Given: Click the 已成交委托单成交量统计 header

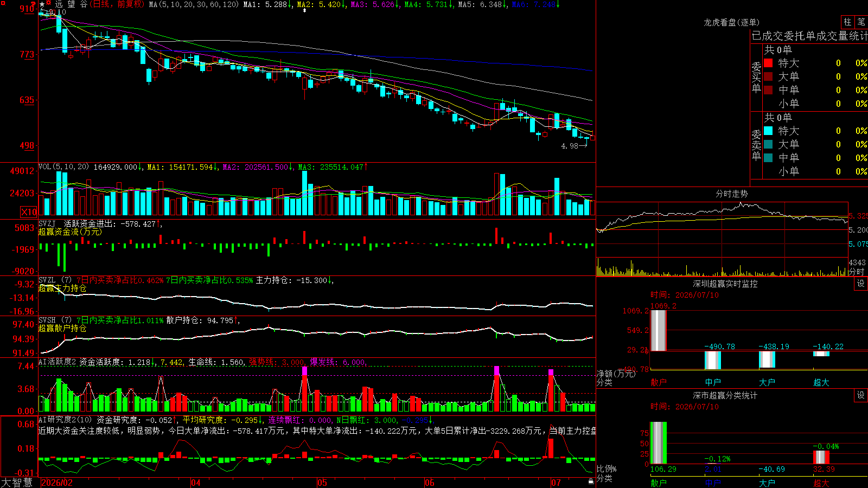Looking at the screenshot, I should [x=809, y=36].
